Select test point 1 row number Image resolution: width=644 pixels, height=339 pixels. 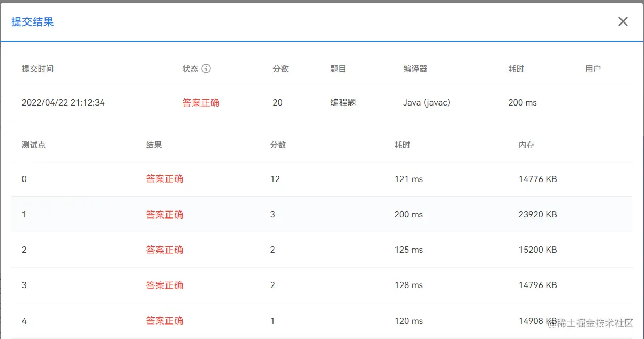click(24, 214)
